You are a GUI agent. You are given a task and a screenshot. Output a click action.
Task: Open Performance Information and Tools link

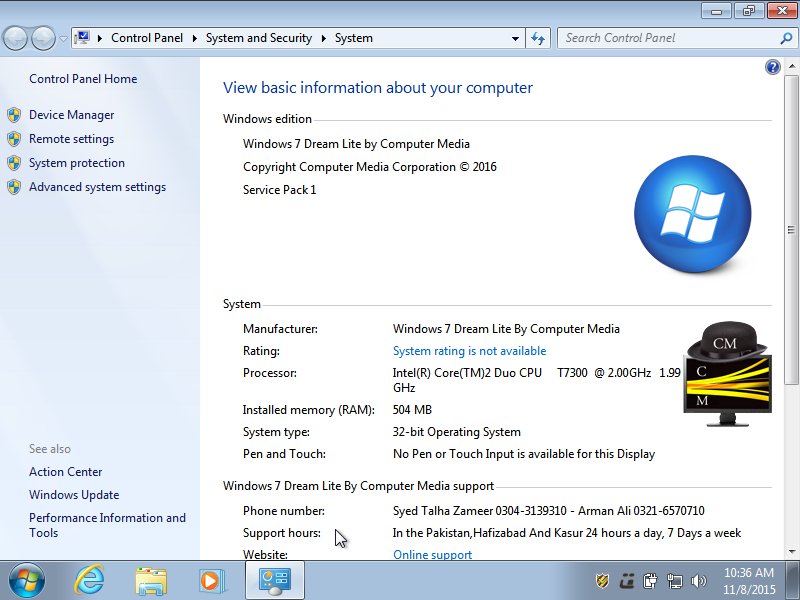[107, 525]
